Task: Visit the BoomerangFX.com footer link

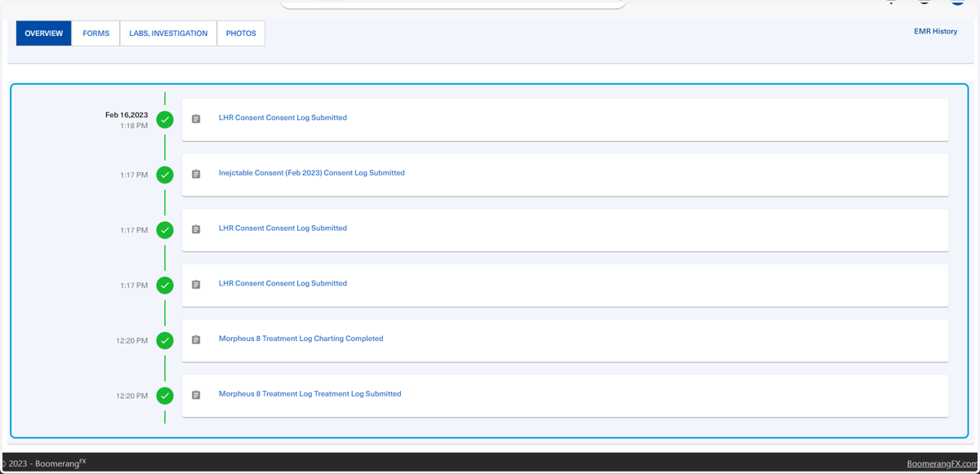Action: click(942, 463)
